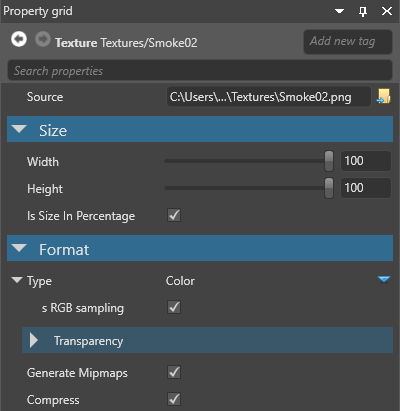Image resolution: width=400 pixels, height=411 pixels.
Task: Click the Width property label
Action: point(43,162)
